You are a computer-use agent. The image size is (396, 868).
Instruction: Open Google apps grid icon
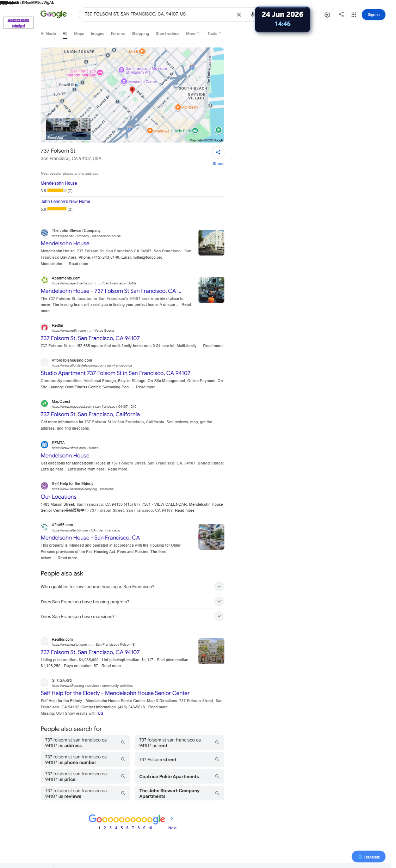coord(354,14)
